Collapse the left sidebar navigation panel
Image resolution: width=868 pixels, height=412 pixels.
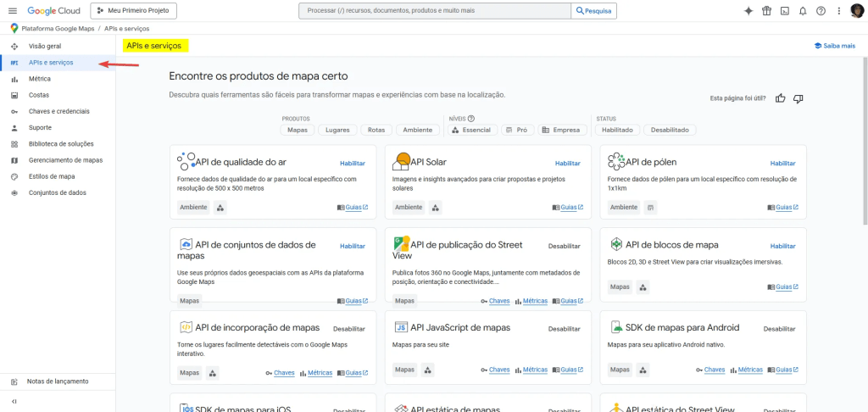tap(14, 401)
